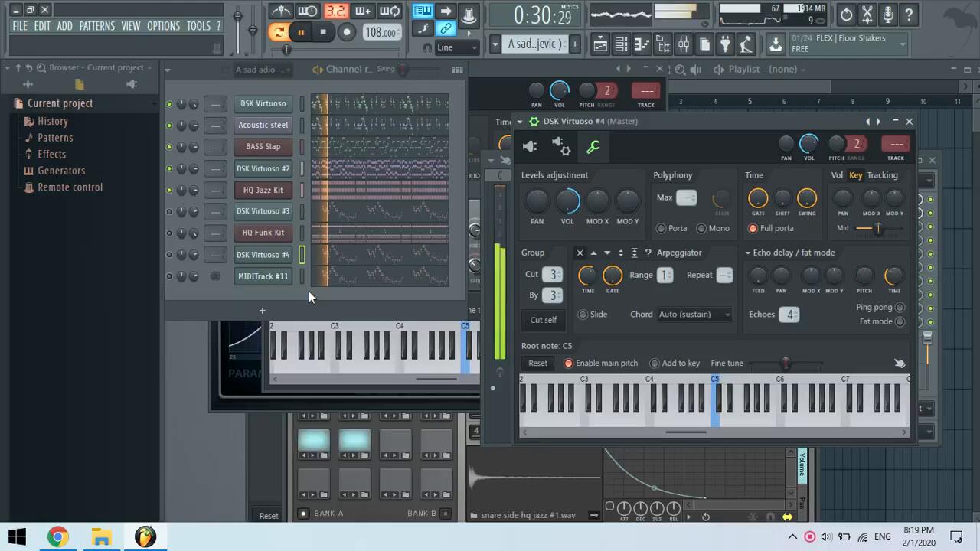This screenshot has width=980, height=551.
Task: Open the Chord Auto (sustain) dropdown
Action: pyautogui.click(x=694, y=315)
